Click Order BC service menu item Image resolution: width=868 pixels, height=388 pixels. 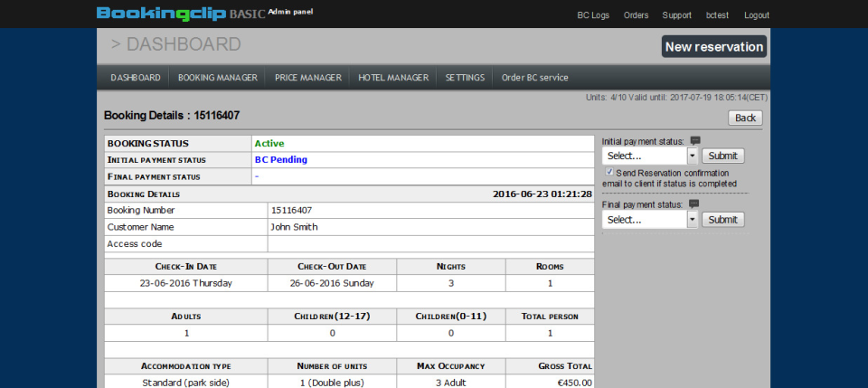[534, 78]
